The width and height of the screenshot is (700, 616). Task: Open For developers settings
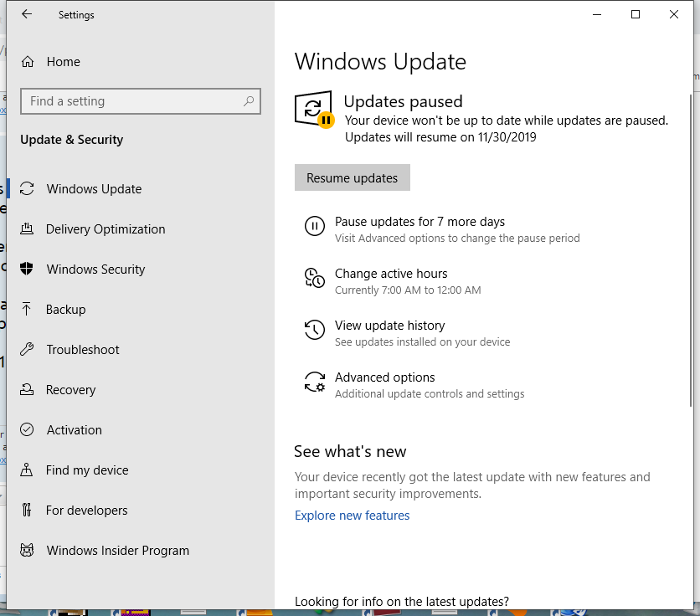86,511
